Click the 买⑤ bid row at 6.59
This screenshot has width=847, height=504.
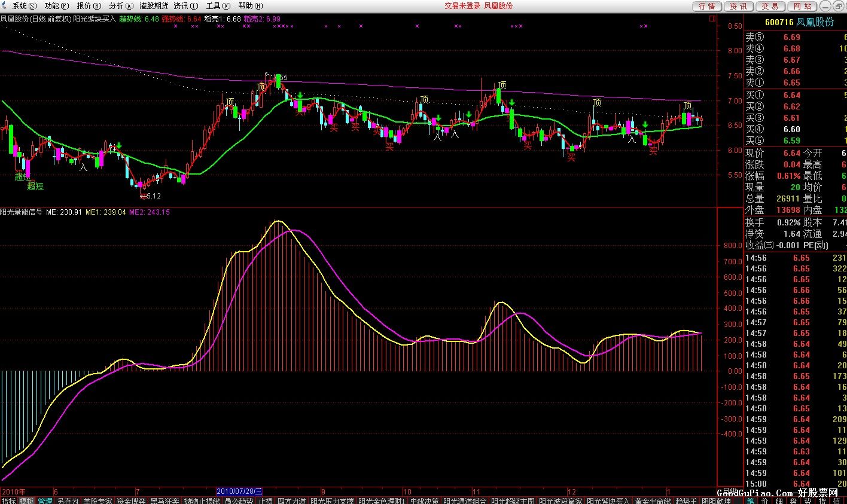pyautogui.click(x=796, y=140)
